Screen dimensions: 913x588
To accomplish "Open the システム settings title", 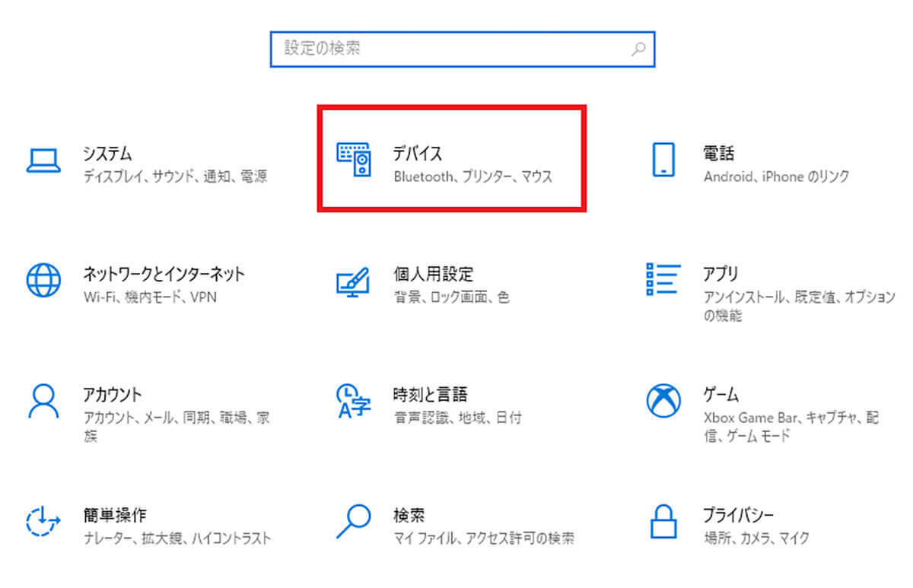I will click(x=107, y=154).
